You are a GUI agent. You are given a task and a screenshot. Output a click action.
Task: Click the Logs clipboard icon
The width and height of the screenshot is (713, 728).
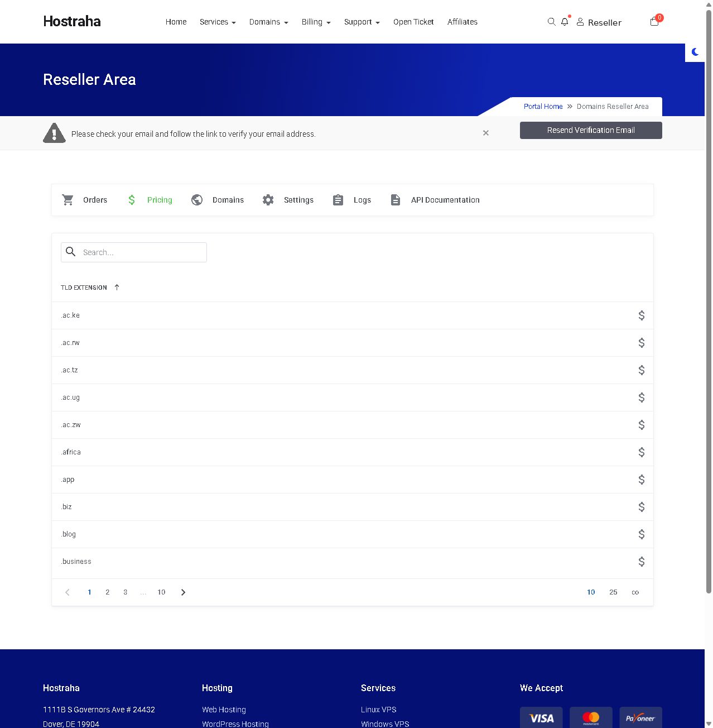pyautogui.click(x=338, y=200)
